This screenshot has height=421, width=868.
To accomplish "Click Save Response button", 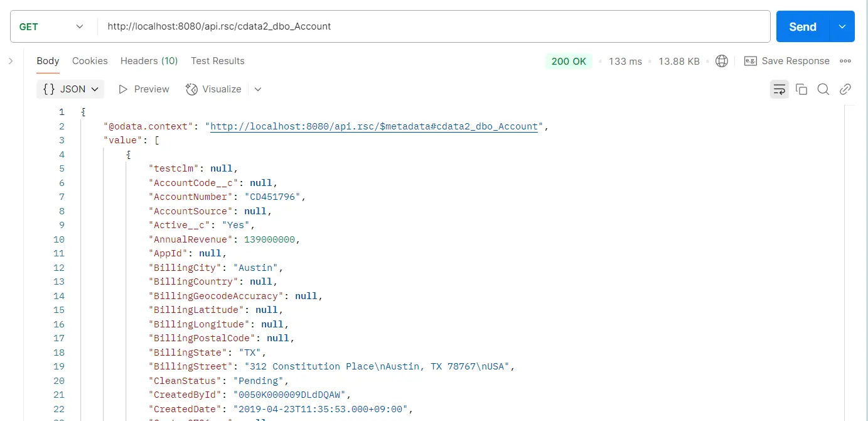I will (x=787, y=61).
